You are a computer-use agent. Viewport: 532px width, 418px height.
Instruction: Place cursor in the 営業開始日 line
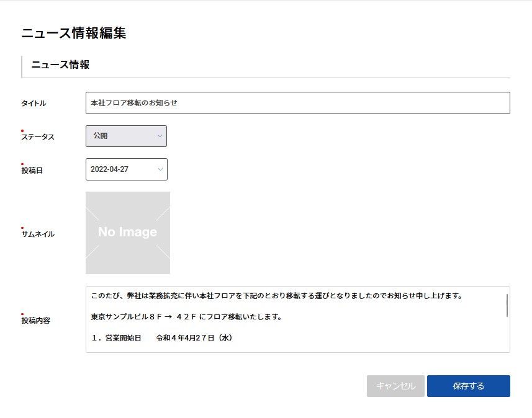click(x=161, y=338)
